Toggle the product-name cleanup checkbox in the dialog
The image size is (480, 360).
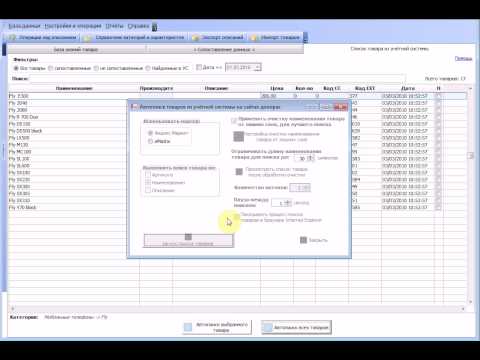point(234,121)
